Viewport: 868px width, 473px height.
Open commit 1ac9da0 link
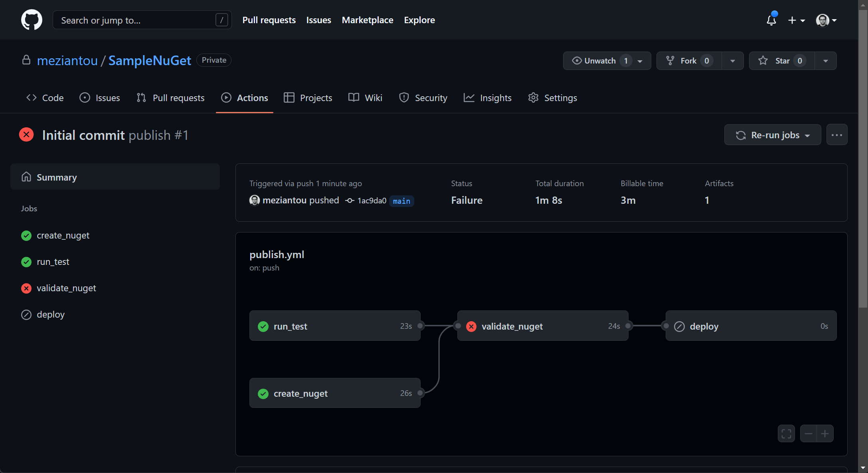tap(372, 201)
